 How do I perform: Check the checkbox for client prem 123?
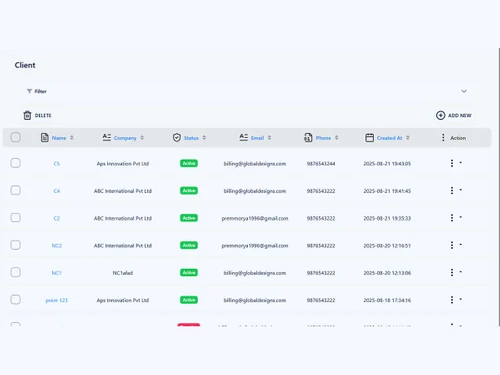point(15,300)
